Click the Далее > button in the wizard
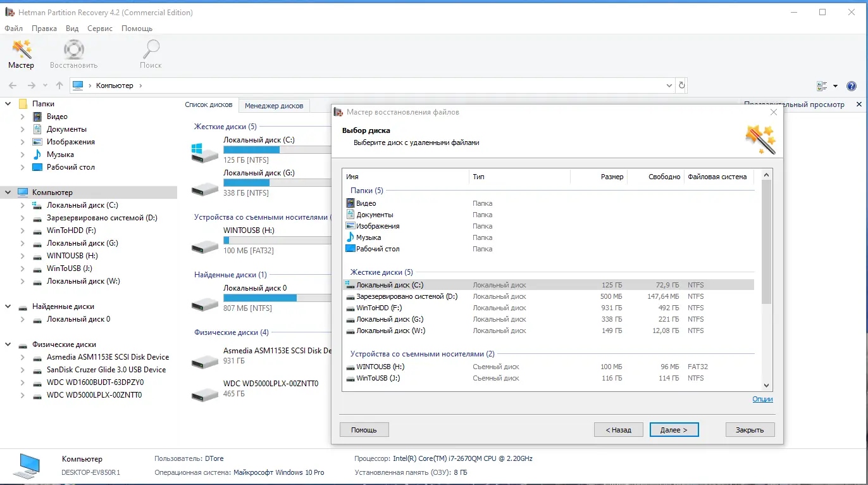The image size is (868, 485). coord(674,430)
